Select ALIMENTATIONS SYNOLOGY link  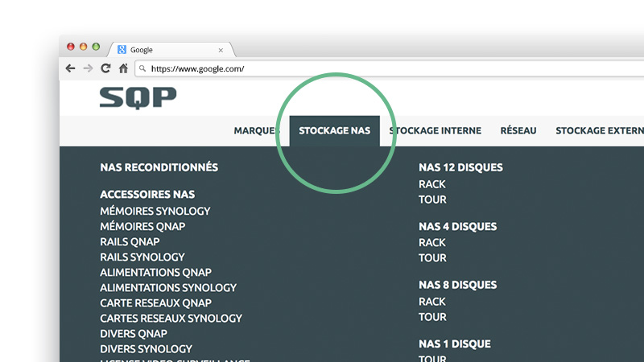click(168, 288)
